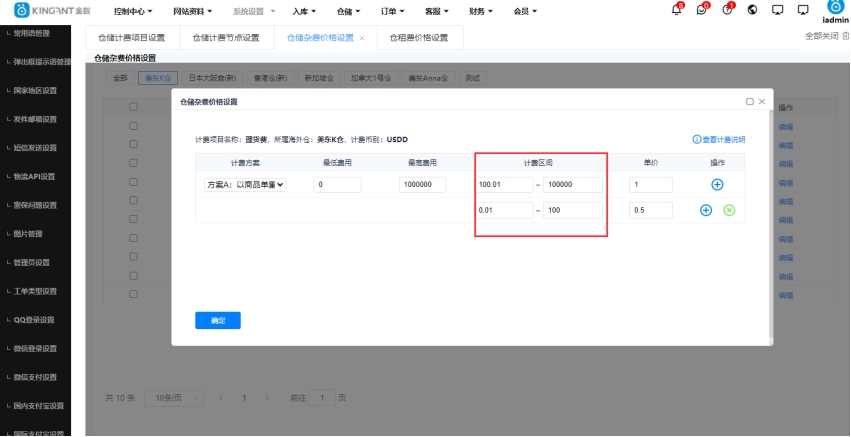Screen dimensions: 851x437
Task: Add a range row via the 100.01 row plus icon
Action: point(717,185)
